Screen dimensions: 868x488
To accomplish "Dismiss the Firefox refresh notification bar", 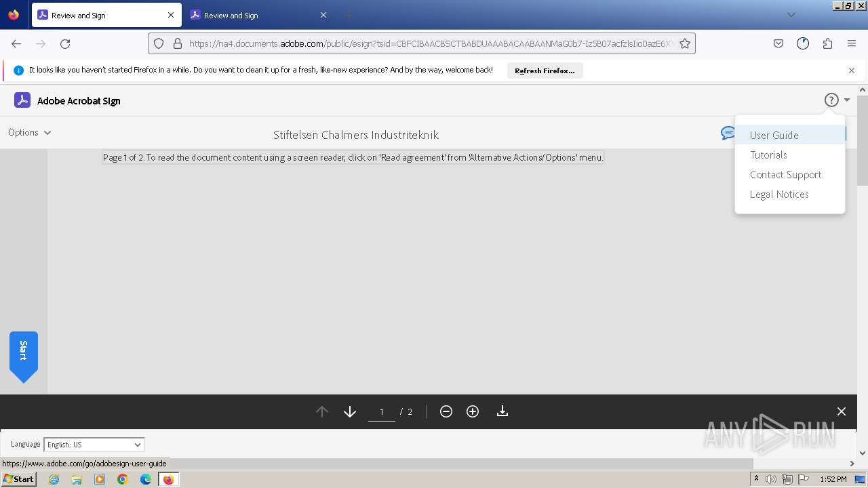I will (852, 70).
